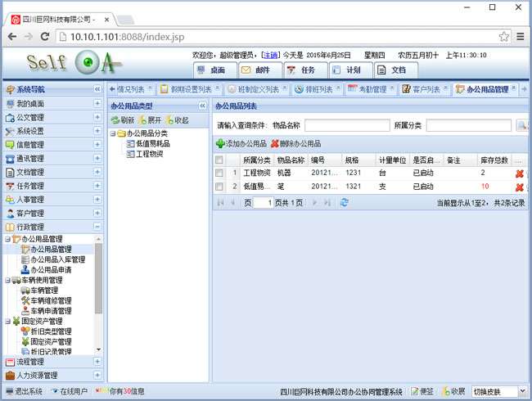Click the 注销 logout link
The width and height of the screenshot is (532, 401).
click(269, 55)
